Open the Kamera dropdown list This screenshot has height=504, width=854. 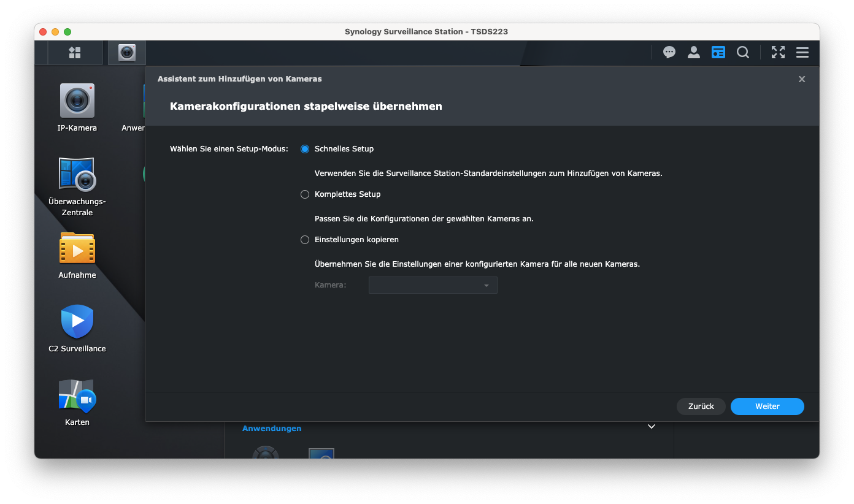(433, 285)
